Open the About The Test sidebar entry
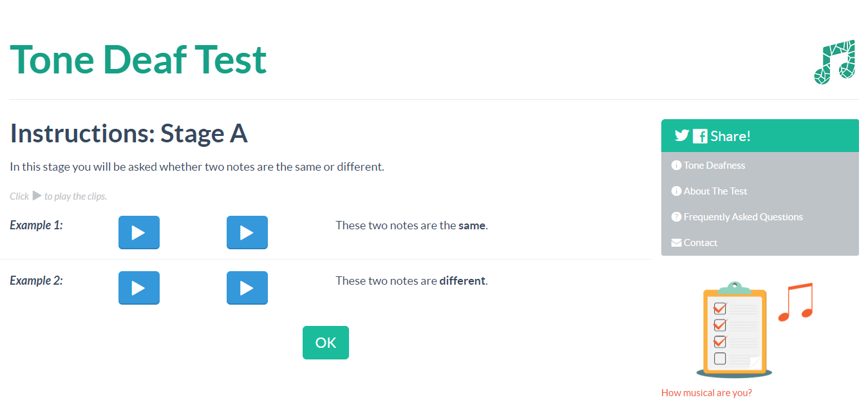This screenshot has width=868, height=400. [x=715, y=191]
